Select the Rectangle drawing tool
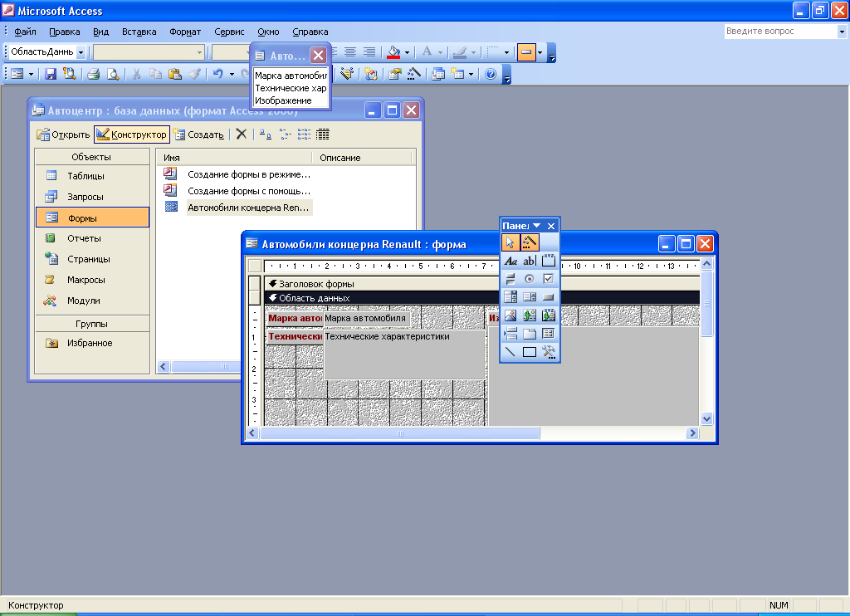 pos(529,352)
